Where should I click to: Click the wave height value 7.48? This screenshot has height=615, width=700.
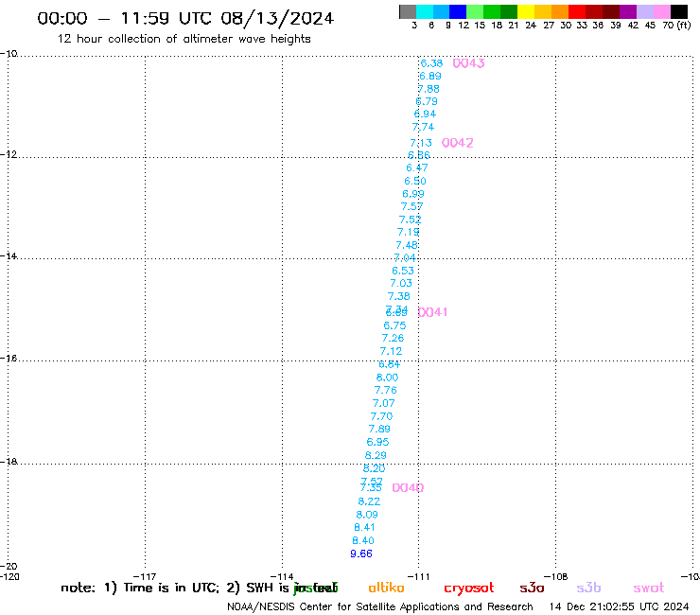pos(407,245)
